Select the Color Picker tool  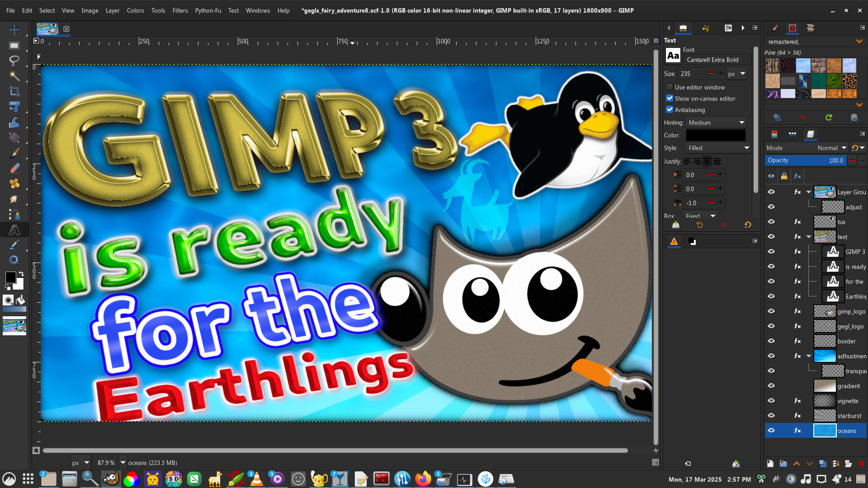pos(14,245)
